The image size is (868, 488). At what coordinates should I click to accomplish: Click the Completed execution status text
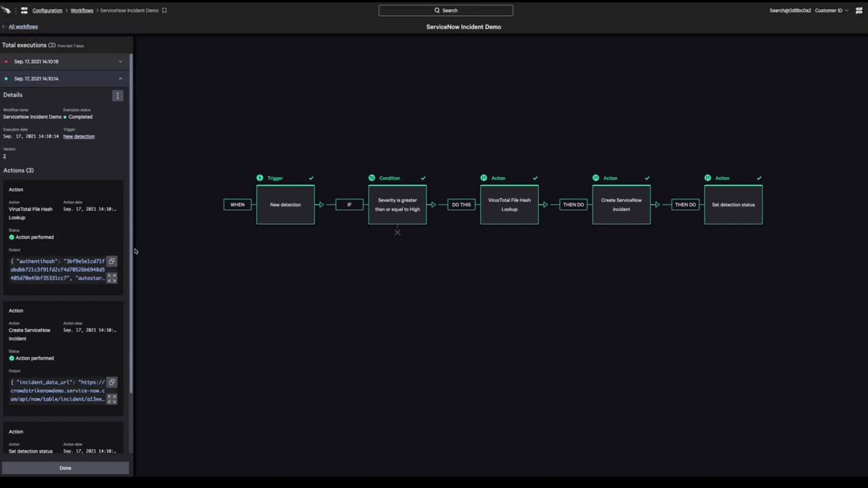point(80,117)
